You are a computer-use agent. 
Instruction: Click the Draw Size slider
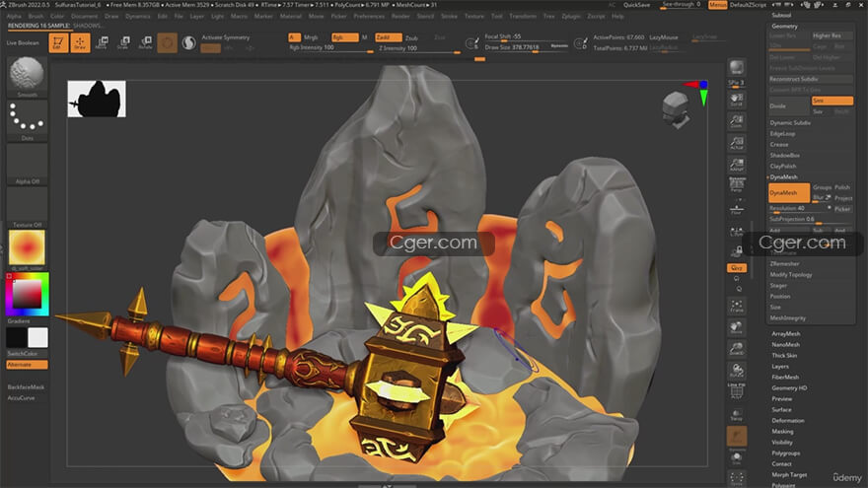[526, 48]
